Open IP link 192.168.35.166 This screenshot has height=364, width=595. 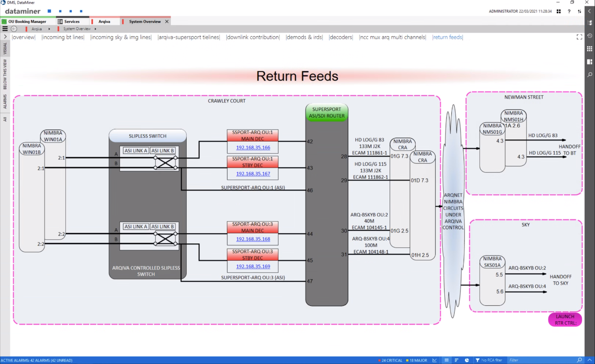[253, 147]
